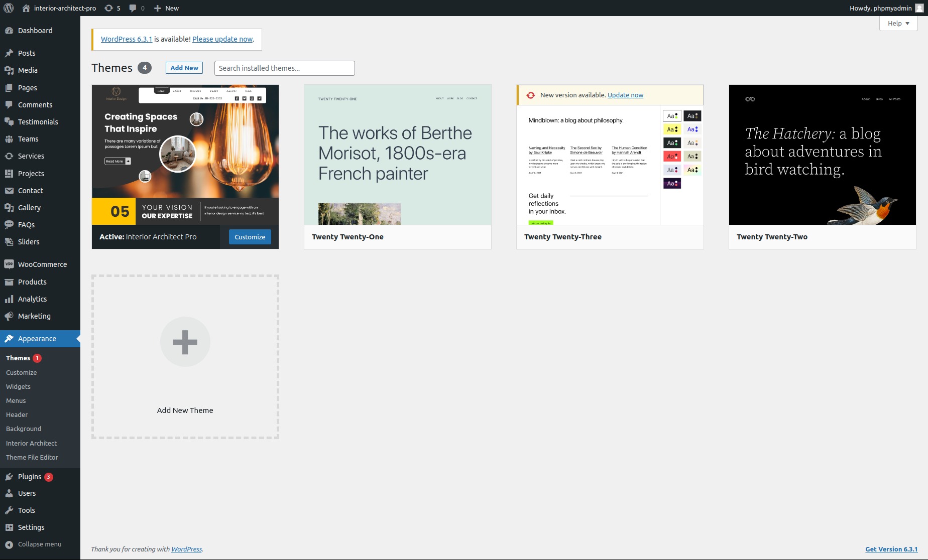928x560 pixels.
Task: Click the theme count badge 4
Action: (x=145, y=68)
